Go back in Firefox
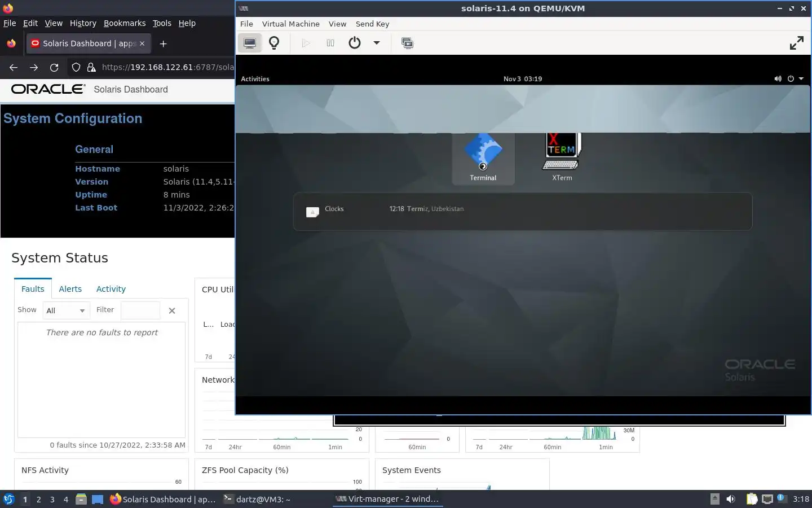The height and width of the screenshot is (508, 812). tap(14, 67)
